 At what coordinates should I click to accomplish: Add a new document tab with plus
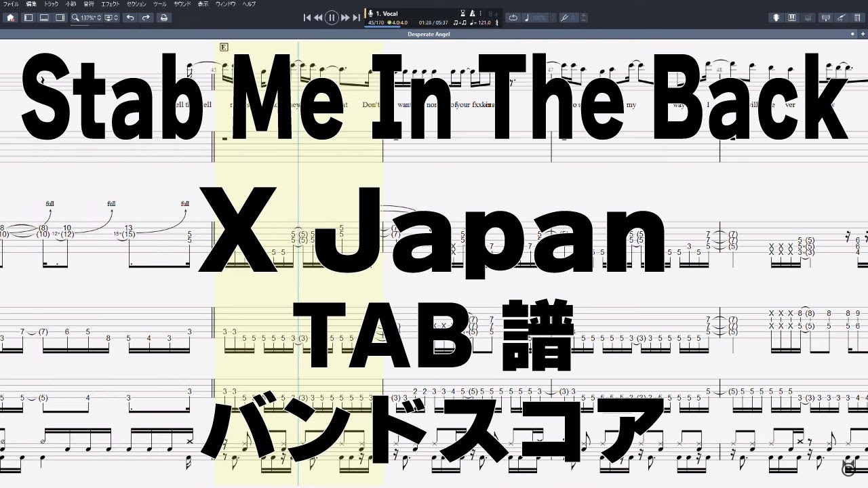(x=863, y=34)
